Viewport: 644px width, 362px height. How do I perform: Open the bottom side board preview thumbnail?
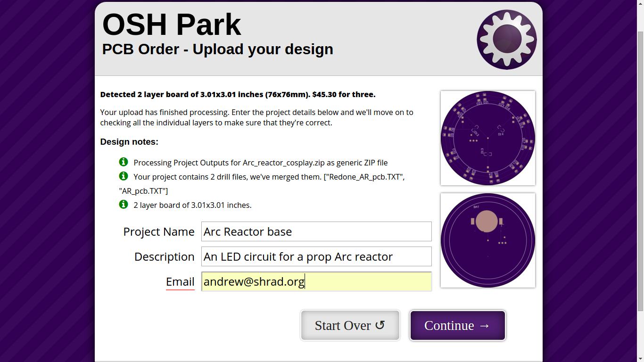coord(488,240)
